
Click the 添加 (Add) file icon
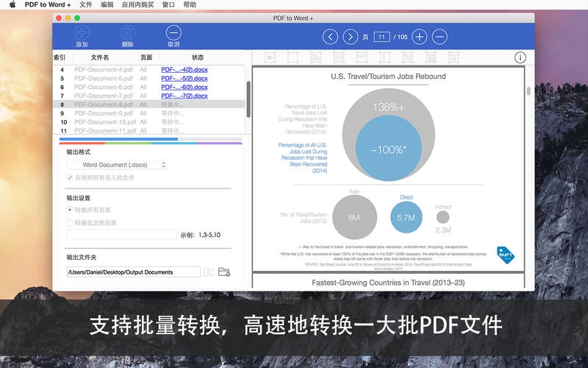[x=82, y=33]
